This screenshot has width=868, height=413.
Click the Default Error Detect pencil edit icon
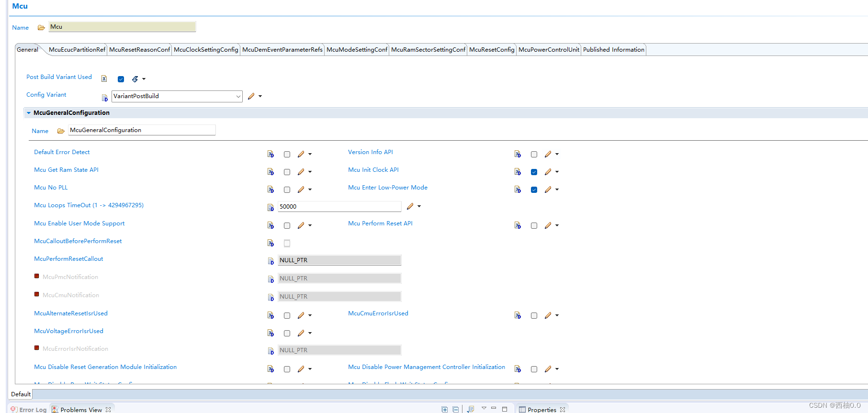point(301,154)
